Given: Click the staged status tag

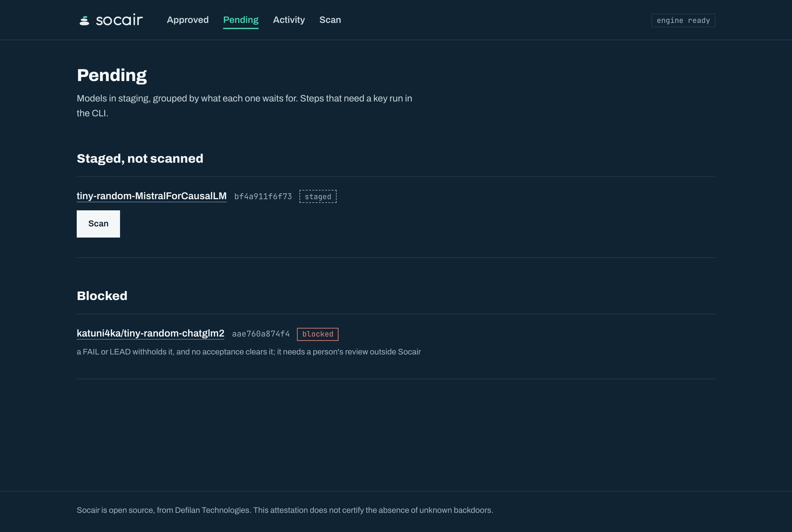Looking at the screenshot, I should tap(318, 196).
